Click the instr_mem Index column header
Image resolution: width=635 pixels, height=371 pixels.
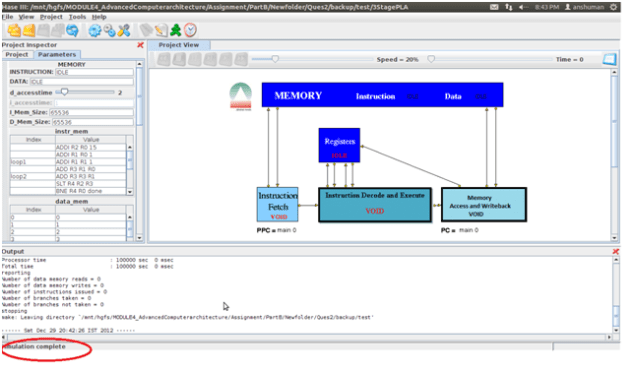[33, 140]
